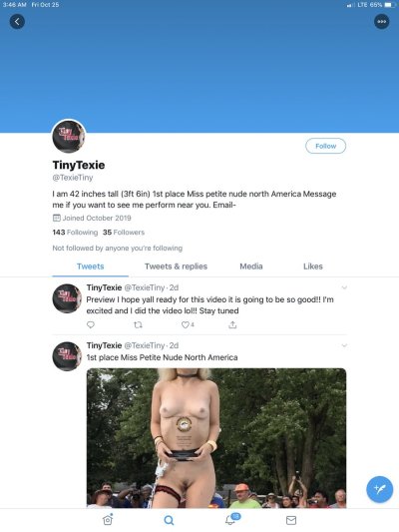Screen dimensions: 399x532
Task: Open the profile avatar picture
Action: pyautogui.click(x=69, y=136)
